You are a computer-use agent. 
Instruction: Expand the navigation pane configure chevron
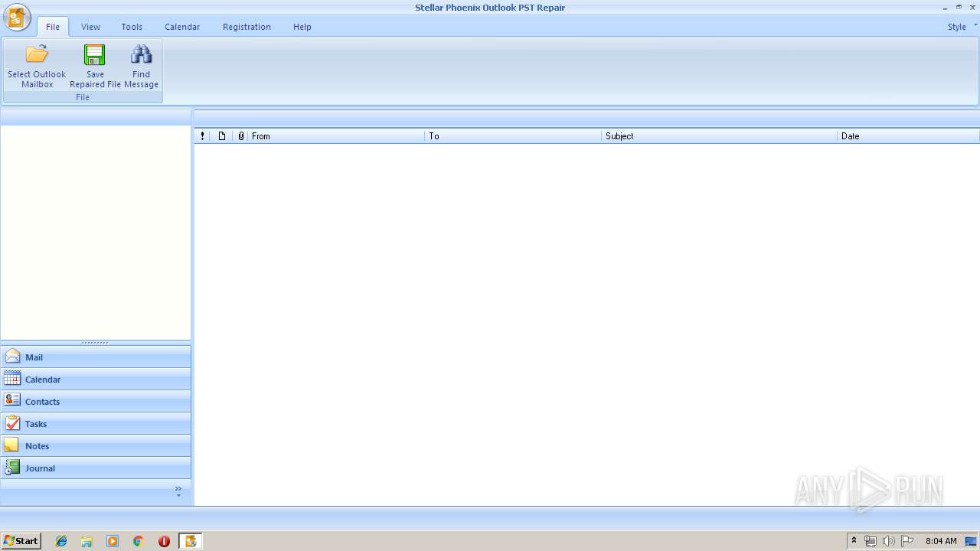(178, 491)
